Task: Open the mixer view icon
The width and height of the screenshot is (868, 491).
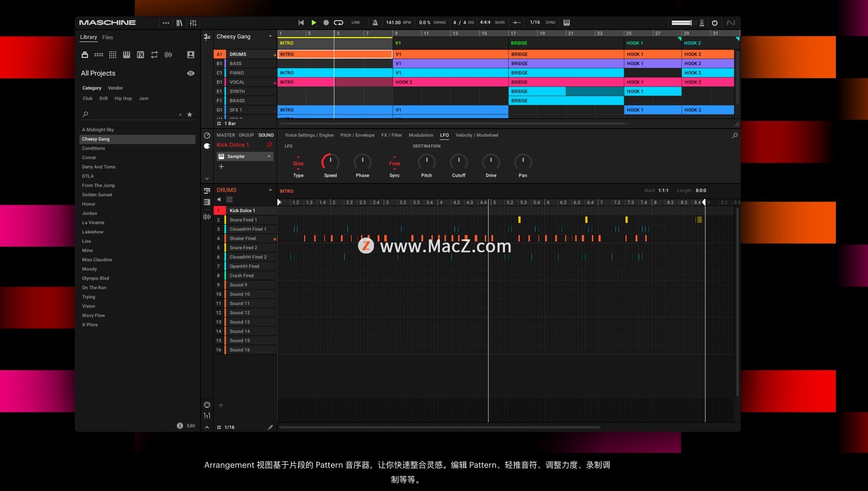Action: 193,23
